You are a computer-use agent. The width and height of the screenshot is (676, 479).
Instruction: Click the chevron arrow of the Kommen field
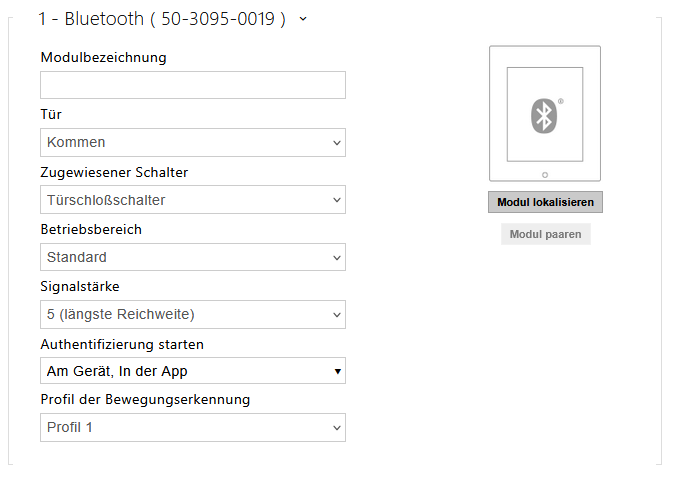[x=336, y=143]
